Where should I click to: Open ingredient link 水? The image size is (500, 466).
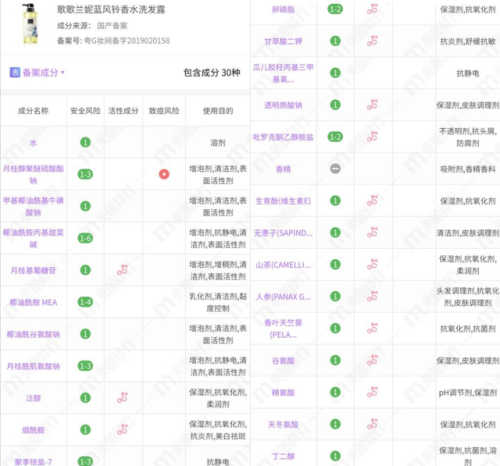[33, 143]
